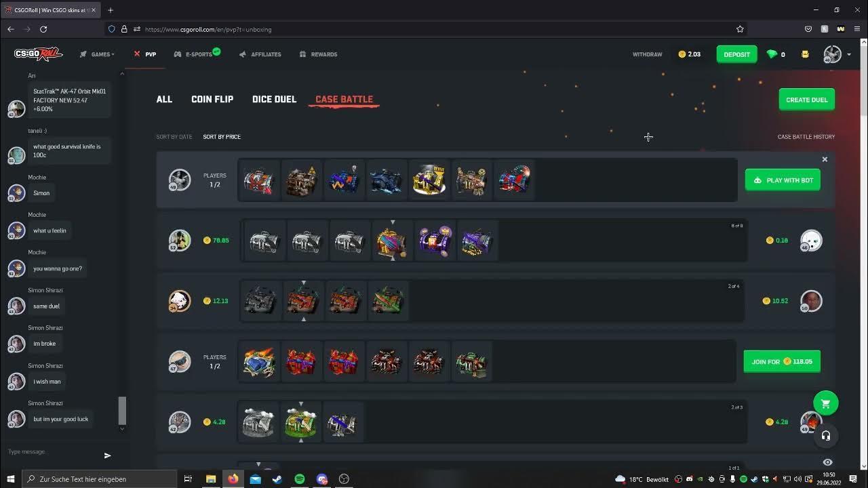This screenshot has width=868, height=488.
Task: Click the green gem balance icon
Action: (x=772, y=54)
